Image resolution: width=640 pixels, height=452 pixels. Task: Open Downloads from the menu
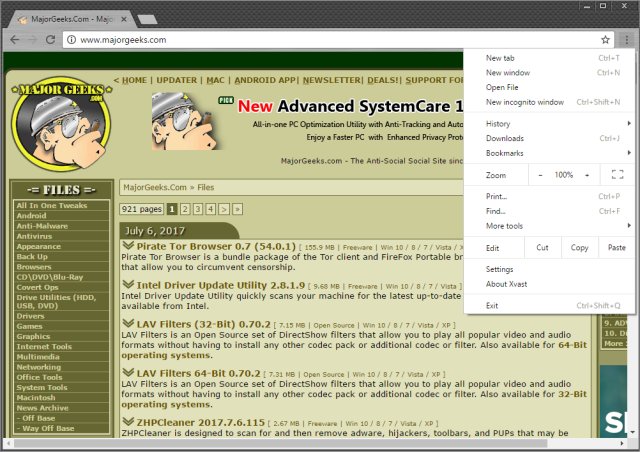pyautogui.click(x=549, y=138)
